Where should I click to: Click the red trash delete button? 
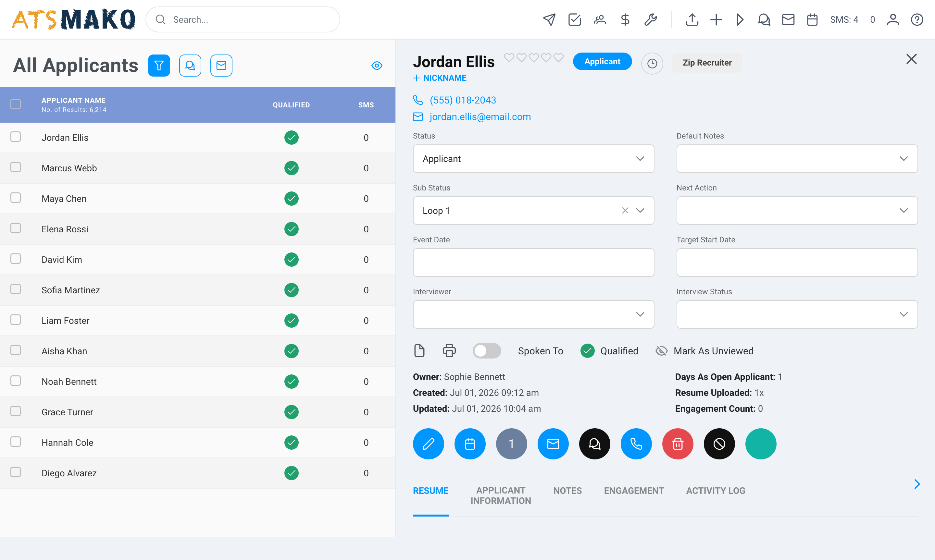tap(678, 444)
